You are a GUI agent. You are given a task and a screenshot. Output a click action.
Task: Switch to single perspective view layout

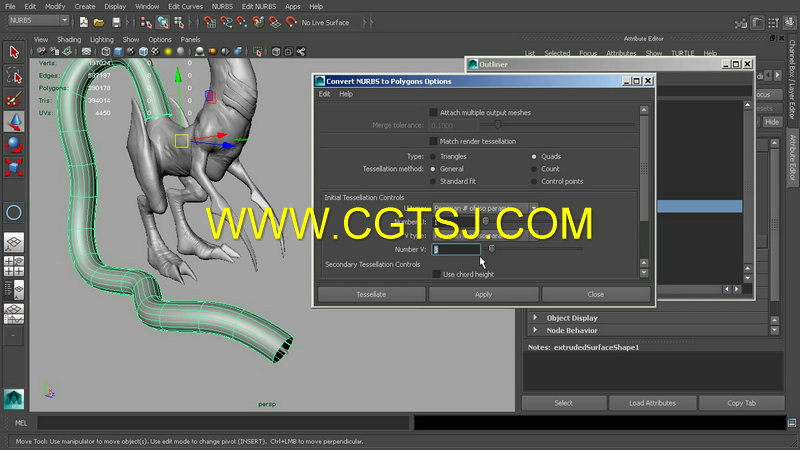point(14,243)
